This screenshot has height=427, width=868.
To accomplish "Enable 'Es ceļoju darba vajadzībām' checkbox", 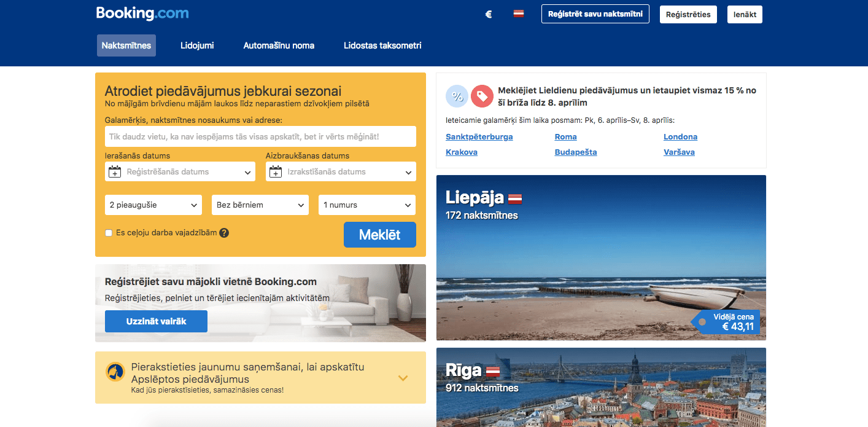I will click(109, 233).
